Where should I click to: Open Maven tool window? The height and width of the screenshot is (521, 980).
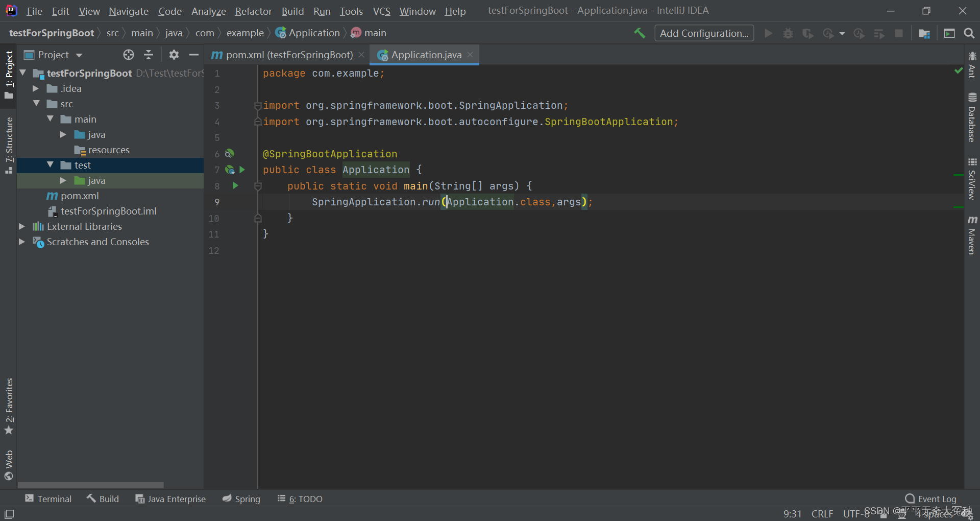(972, 234)
